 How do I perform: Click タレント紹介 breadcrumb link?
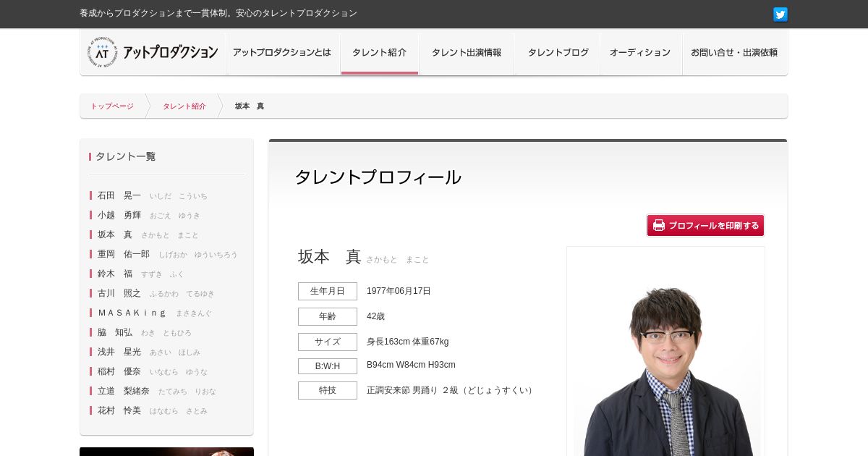[184, 106]
